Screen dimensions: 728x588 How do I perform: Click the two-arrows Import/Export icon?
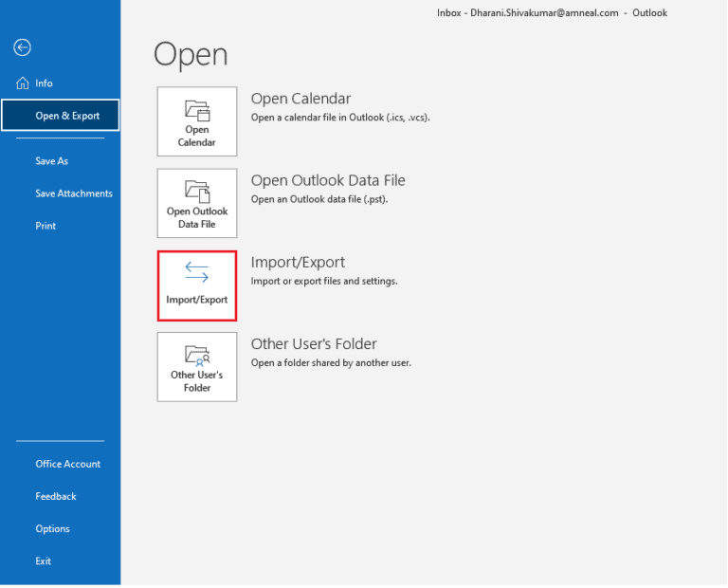point(197,273)
